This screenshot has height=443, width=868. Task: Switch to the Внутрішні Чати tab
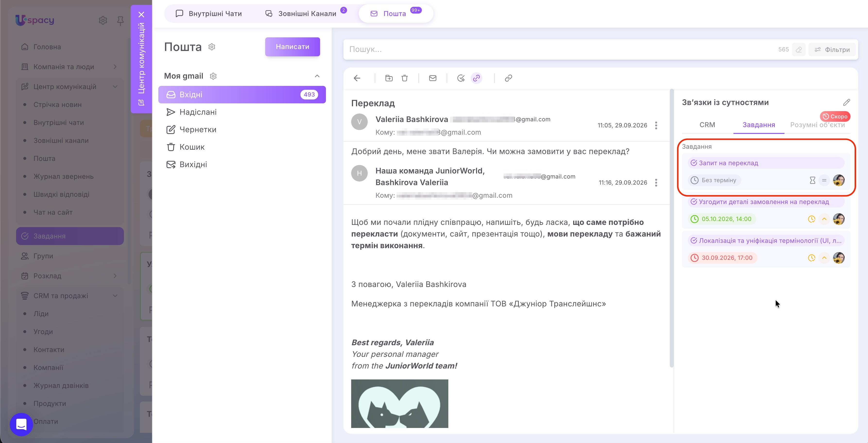(209, 14)
